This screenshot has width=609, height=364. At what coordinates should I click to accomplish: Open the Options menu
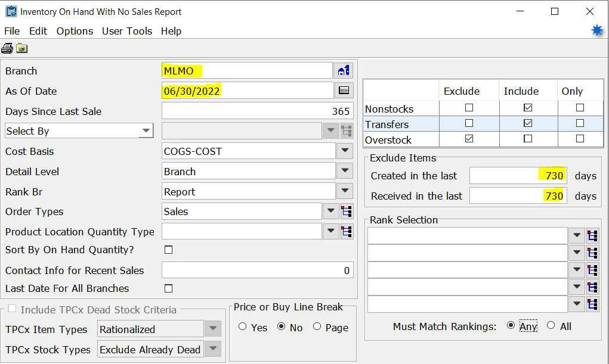(75, 31)
